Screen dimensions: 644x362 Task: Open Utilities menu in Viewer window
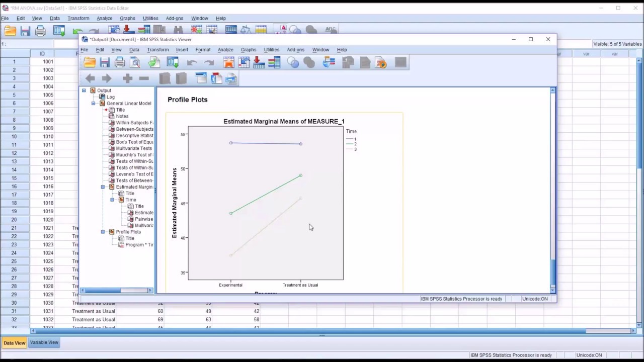(x=272, y=50)
